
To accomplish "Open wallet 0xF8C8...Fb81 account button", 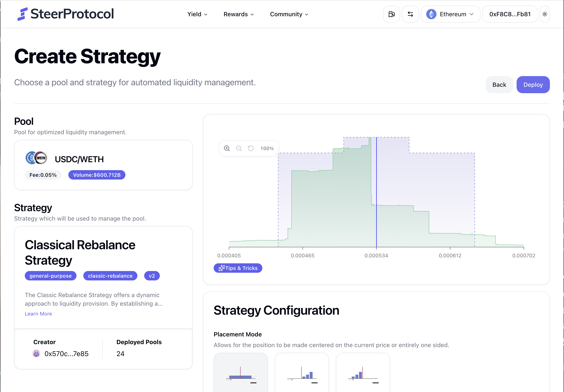I will click(x=510, y=14).
